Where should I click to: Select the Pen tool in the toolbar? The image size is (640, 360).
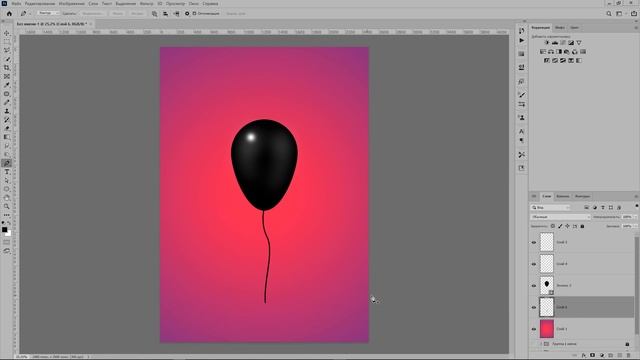click(x=7, y=163)
